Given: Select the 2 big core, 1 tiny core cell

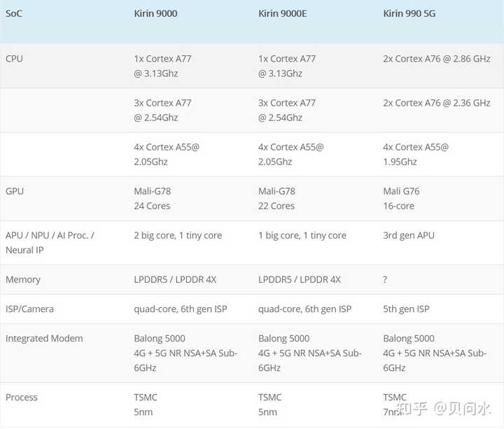Looking at the screenshot, I should coord(178,235).
